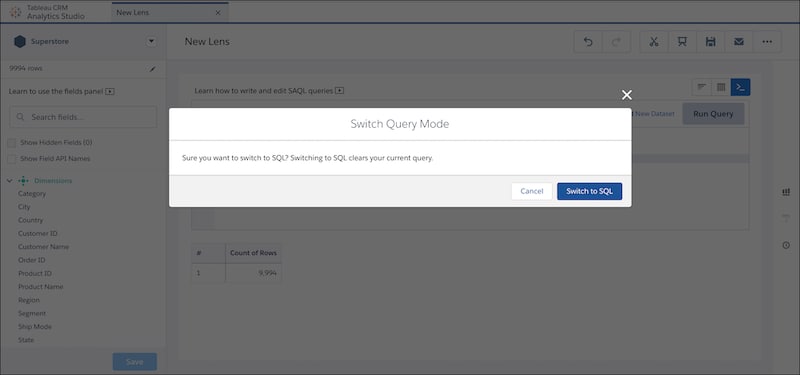
Task: Collapse the Dimensions section chevron
Action: click(x=10, y=181)
